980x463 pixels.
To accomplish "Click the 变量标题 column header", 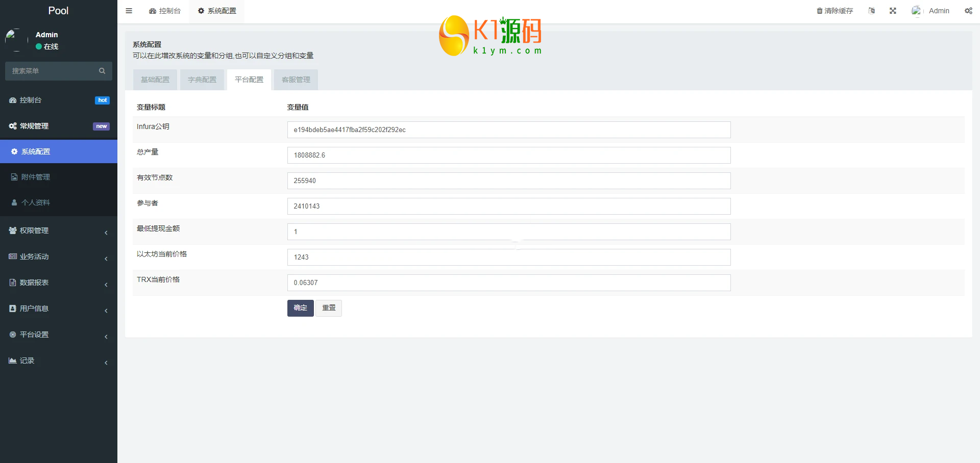I will [x=151, y=107].
